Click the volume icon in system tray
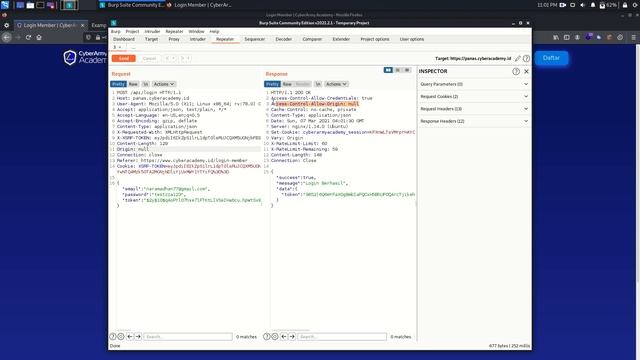The width and height of the screenshot is (640, 360). click(x=582, y=5)
